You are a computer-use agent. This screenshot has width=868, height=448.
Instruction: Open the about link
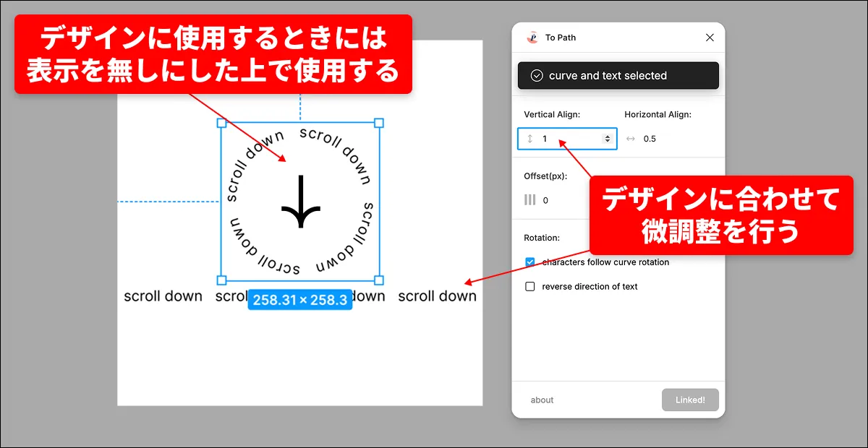point(542,400)
